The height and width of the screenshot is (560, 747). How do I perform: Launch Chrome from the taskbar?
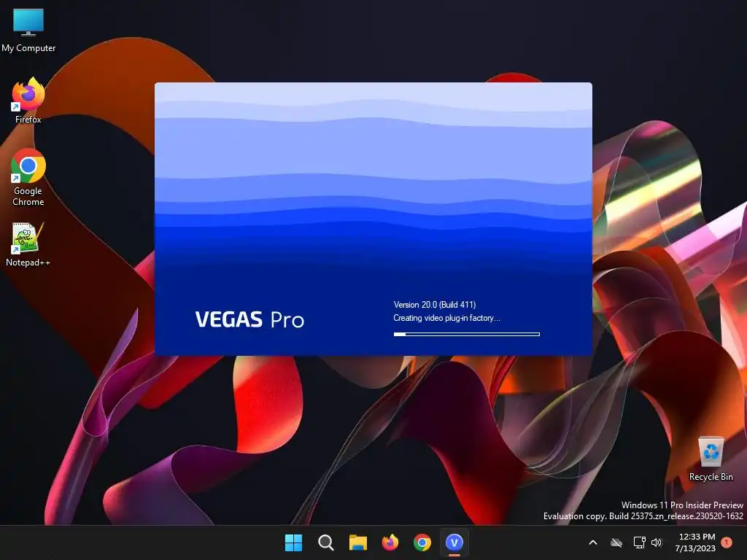pyautogui.click(x=422, y=542)
